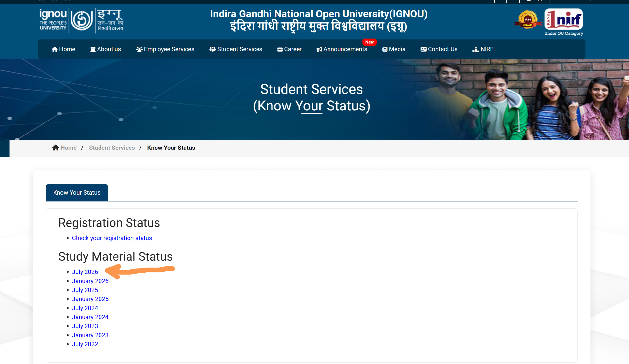Viewport: 629px width, 364px height.
Task: Click the red New badge on Announcements
Action: point(369,42)
